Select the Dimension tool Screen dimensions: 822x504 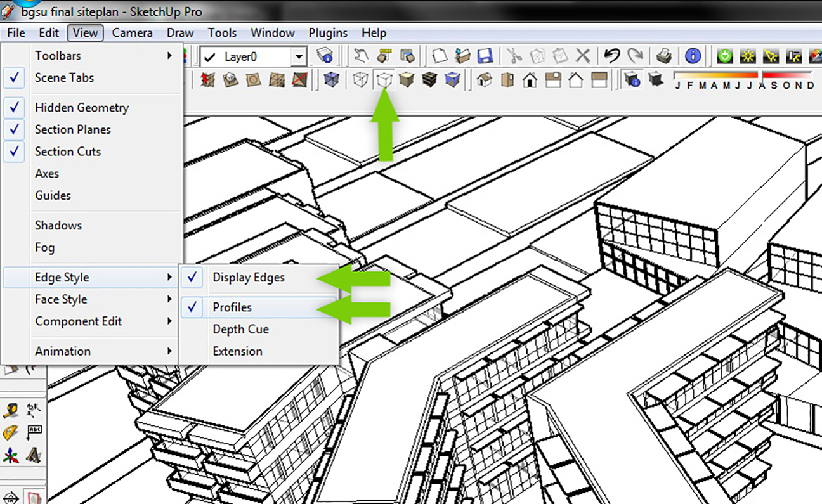coord(34,411)
